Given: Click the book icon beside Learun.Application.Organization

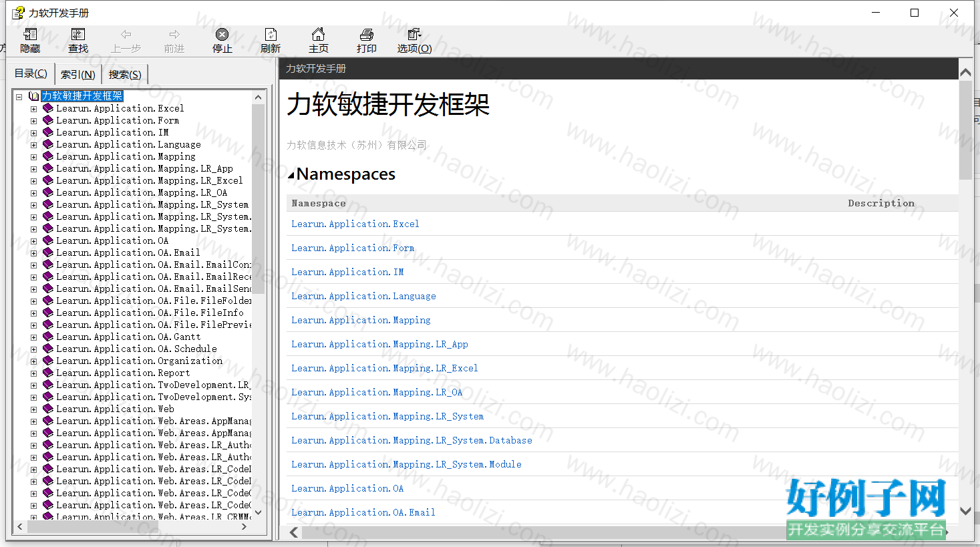Looking at the screenshot, I should [x=47, y=361].
